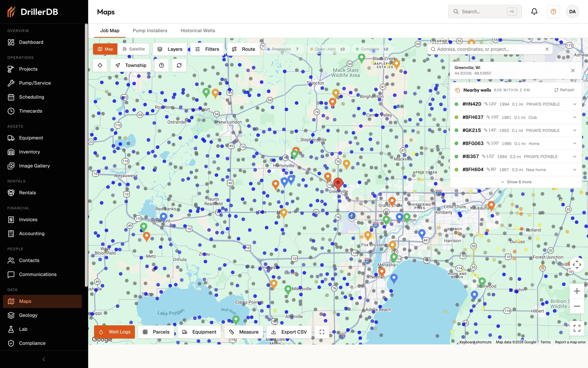Open Pump/Service in the sidebar

pos(42,83)
